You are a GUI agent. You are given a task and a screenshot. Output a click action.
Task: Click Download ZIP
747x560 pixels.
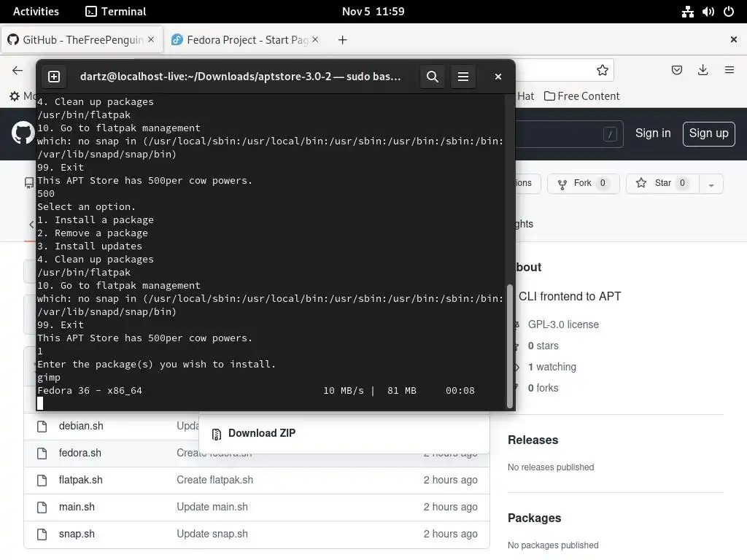pyautogui.click(x=262, y=433)
